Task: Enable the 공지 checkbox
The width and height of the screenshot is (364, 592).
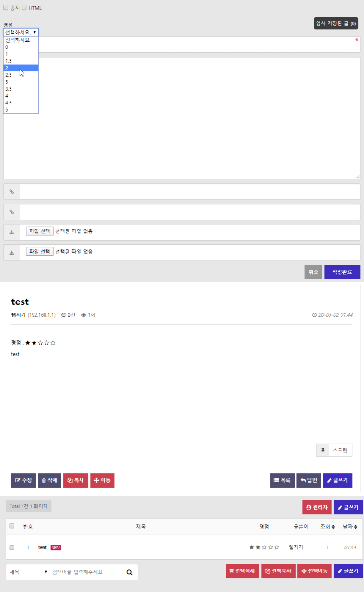Action: 5,7
